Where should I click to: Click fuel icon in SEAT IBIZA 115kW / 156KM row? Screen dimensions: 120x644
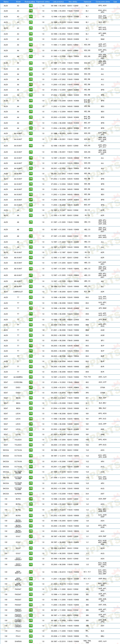(31, 398)
